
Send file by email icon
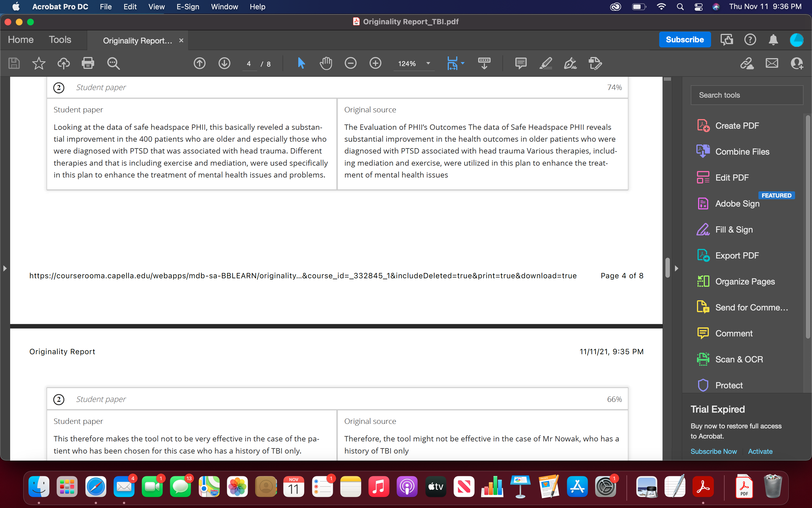(x=772, y=63)
